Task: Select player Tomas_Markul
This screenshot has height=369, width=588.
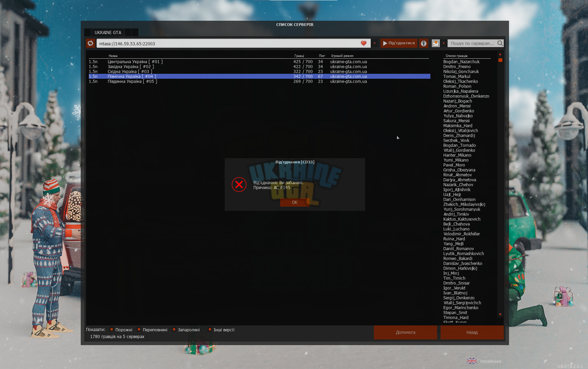Action: 457,77
